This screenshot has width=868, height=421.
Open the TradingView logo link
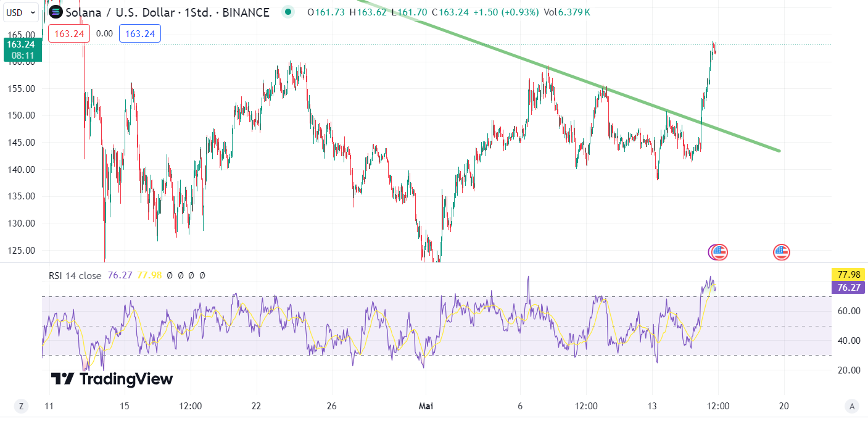(x=112, y=379)
